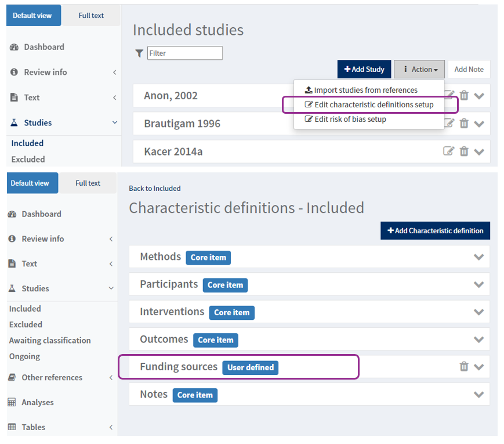Open the Action dropdown menu

419,70
